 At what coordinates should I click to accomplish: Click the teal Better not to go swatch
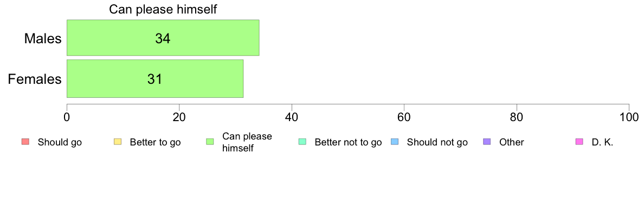[x=301, y=142]
